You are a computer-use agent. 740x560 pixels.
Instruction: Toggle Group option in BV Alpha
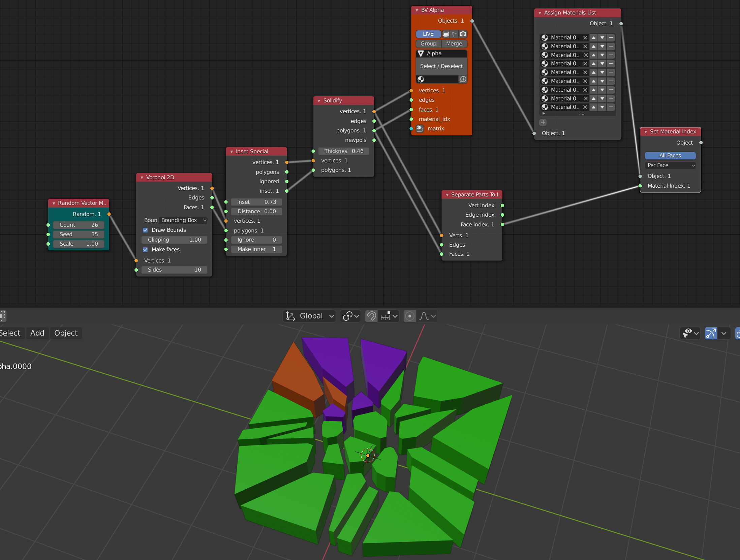428,44
